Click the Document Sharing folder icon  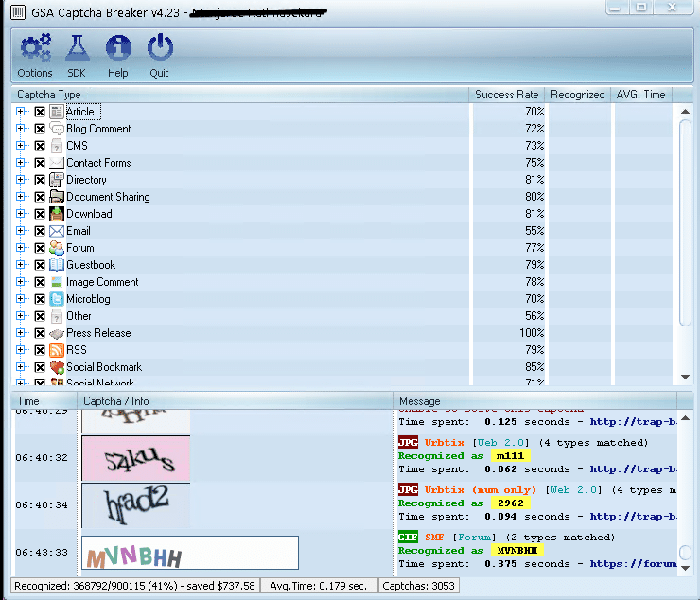click(57, 197)
